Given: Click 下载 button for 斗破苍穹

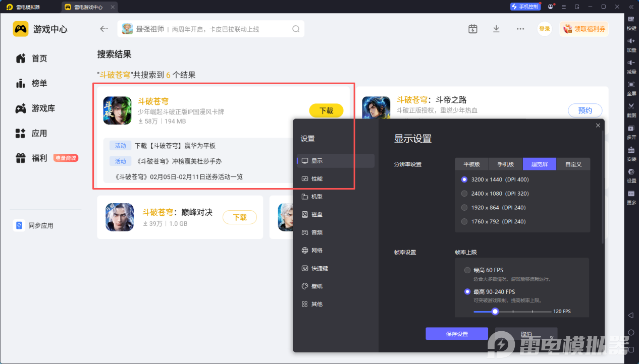Looking at the screenshot, I should (326, 110).
